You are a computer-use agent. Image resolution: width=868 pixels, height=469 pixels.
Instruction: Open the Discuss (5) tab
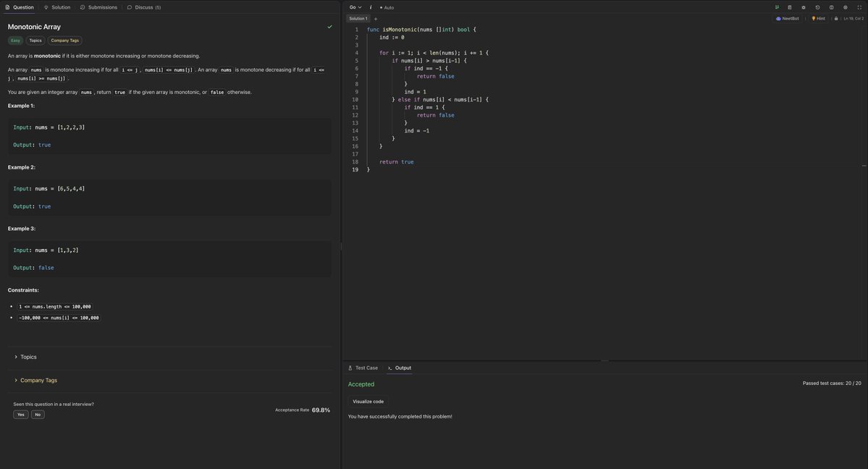click(x=144, y=7)
